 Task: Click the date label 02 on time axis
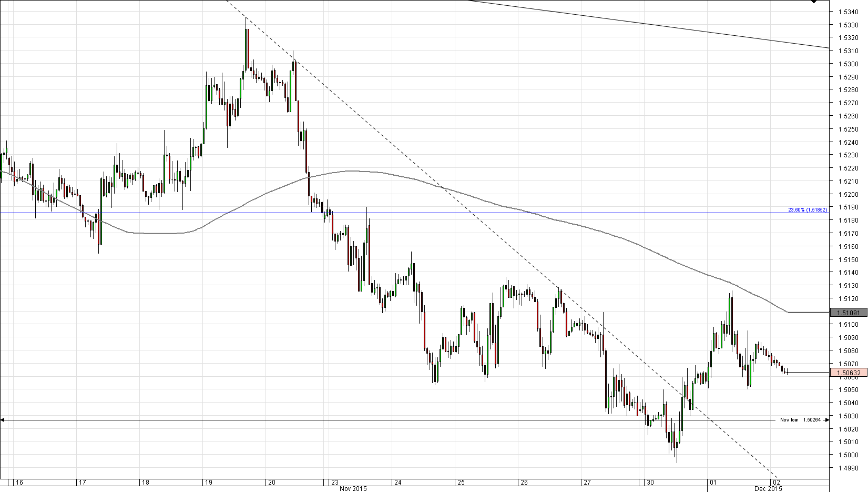pyautogui.click(x=776, y=482)
